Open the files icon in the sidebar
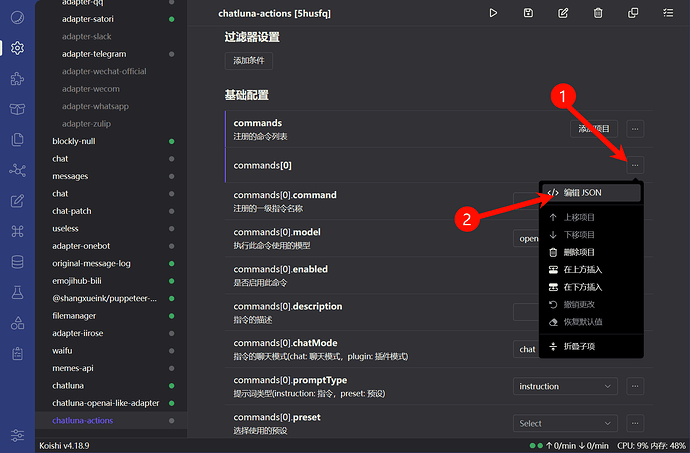Screen dimensions: 690x453 (17, 139)
